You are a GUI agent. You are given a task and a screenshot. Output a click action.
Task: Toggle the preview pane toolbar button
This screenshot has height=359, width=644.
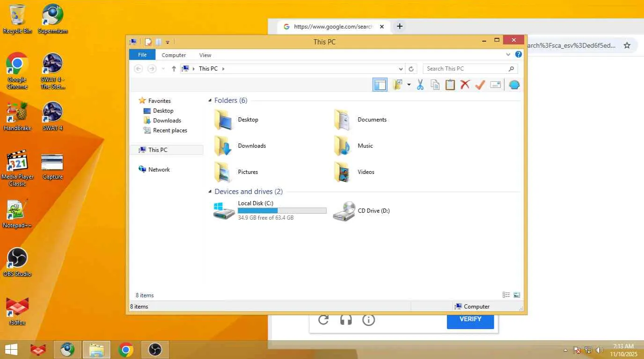pos(380,85)
